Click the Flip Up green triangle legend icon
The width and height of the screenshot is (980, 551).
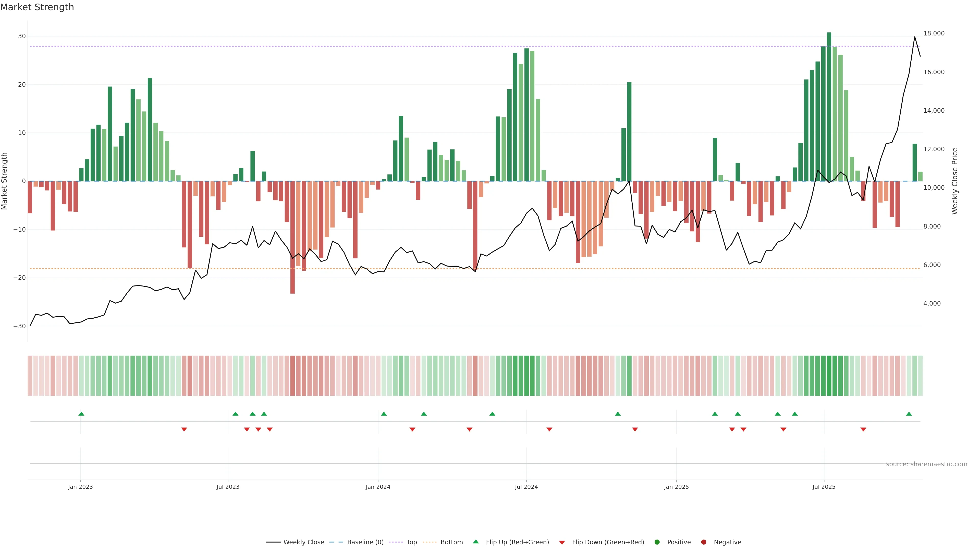point(475,542)
